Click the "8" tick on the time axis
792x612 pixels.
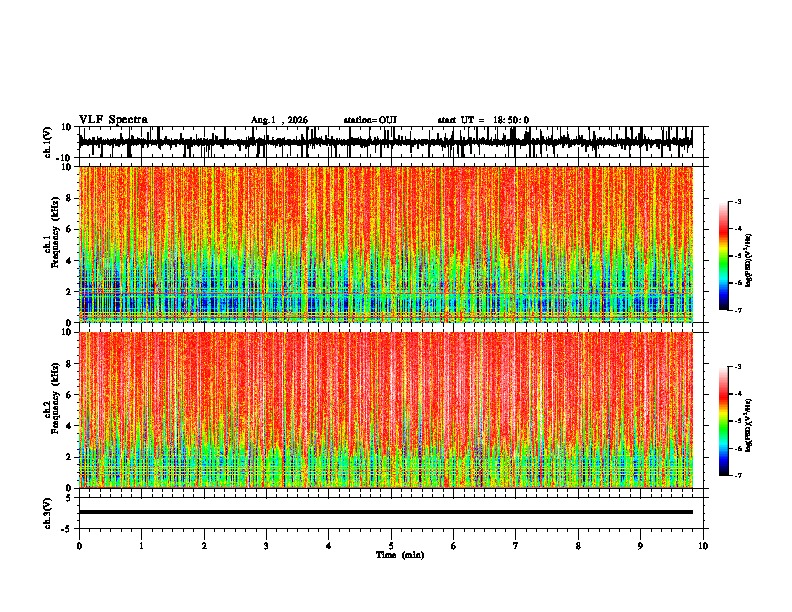pos(578,546)
